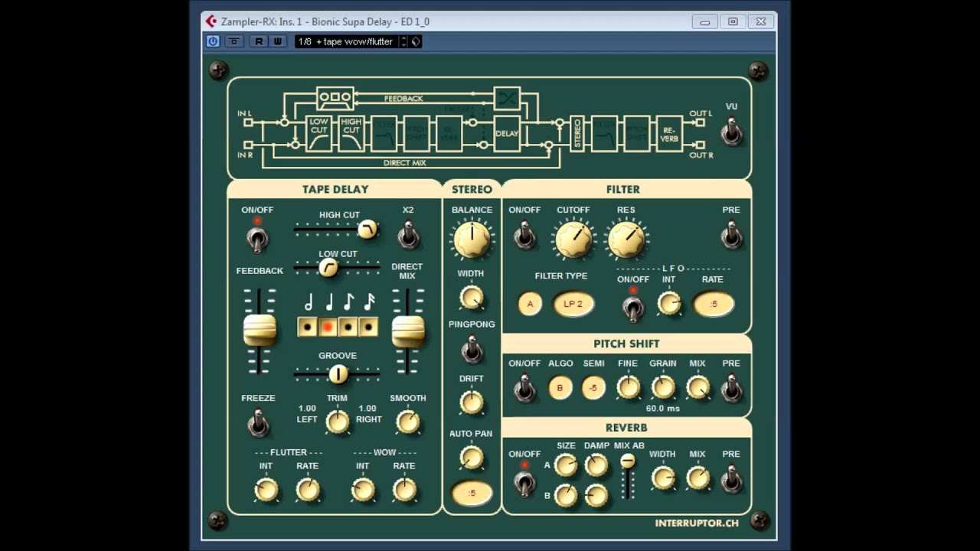Click the FEEDBACK fader handle
This screenshot has height=551, width=980.
point(260,330)
